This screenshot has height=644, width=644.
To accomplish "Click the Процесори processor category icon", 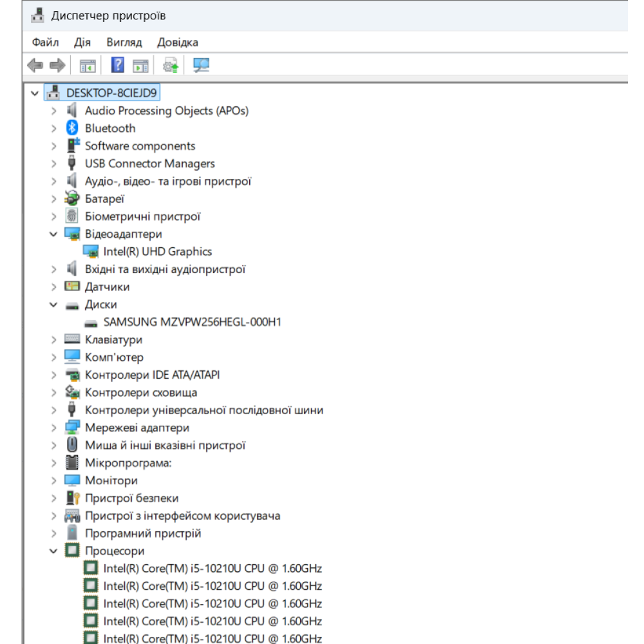I will click(x=72, y=551).
